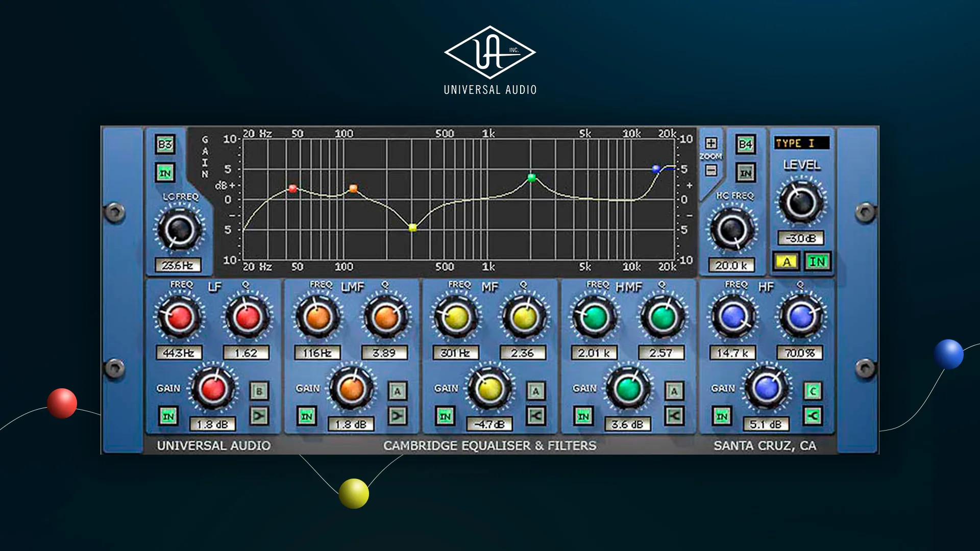Viewport: 980px width, 551px height.
Task: Click the HMF band green GAIN knob
Action: 628,389
